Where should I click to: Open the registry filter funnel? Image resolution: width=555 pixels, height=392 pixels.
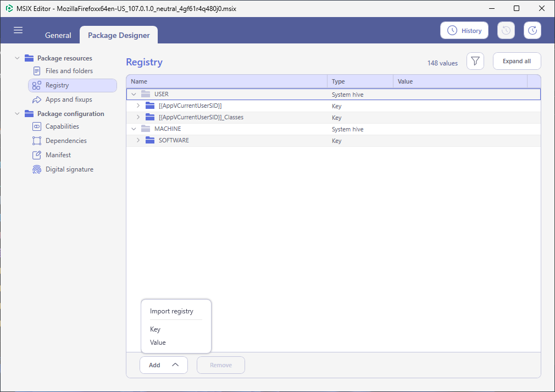click(x=475, y=61)
